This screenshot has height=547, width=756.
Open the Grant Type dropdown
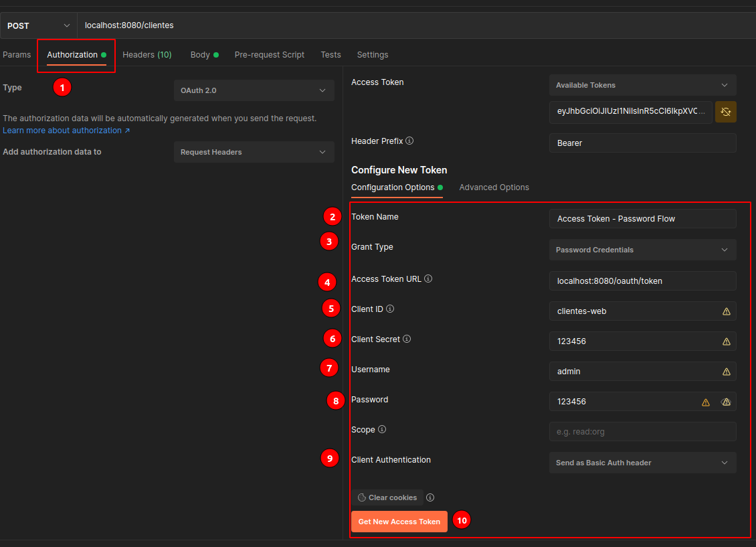click(x=642, y=250)
